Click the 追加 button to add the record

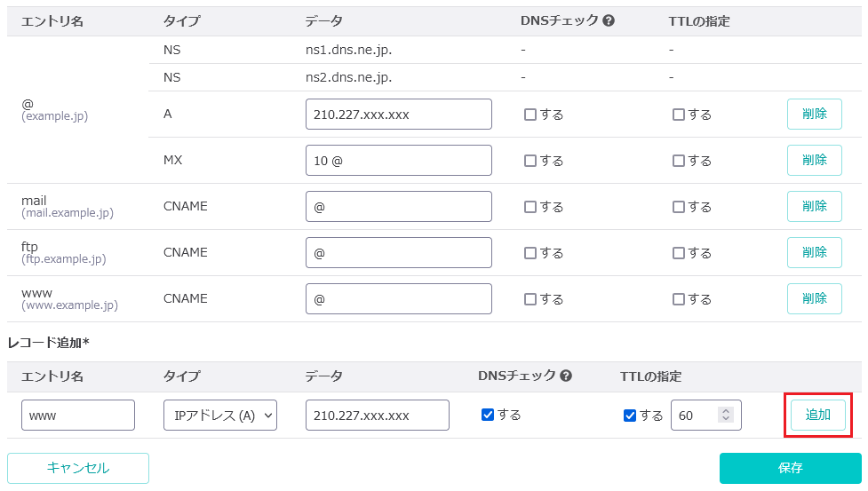coord(818,415)
